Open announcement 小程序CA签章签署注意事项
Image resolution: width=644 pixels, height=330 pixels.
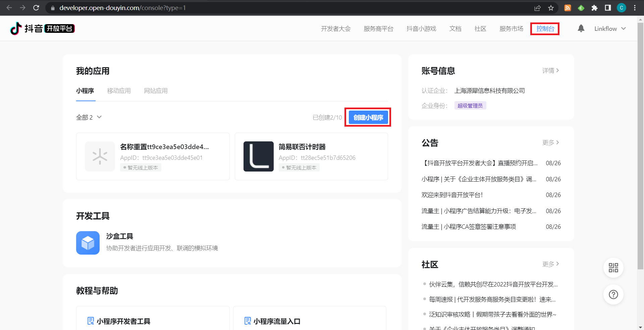pos(469,227)
